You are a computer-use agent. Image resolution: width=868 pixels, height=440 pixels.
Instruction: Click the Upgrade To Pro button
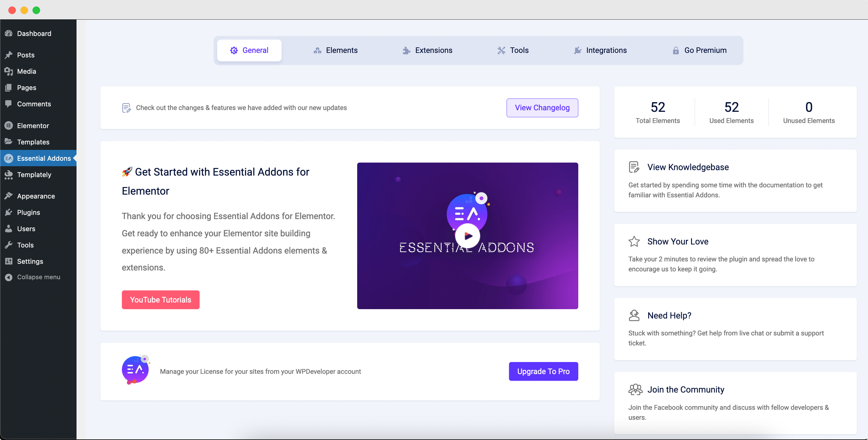point(543,371)
